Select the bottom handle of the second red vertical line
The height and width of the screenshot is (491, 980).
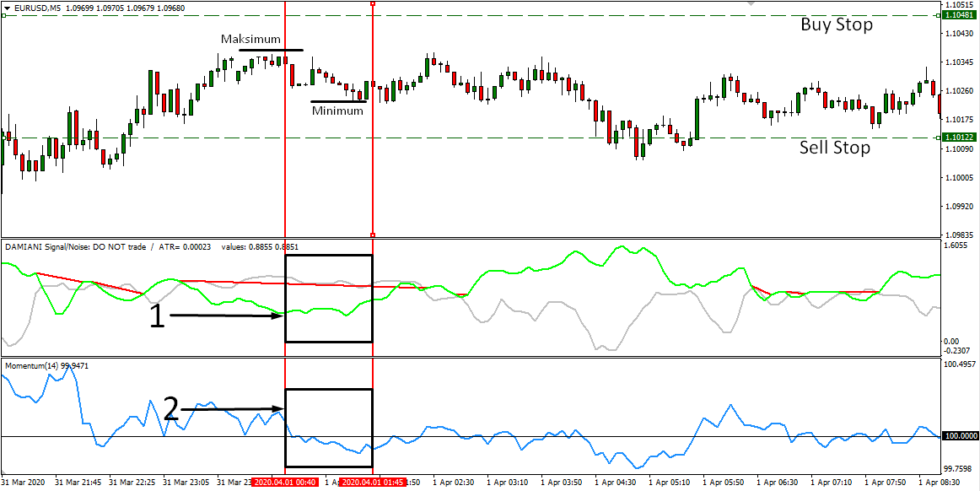[x=372, y=235]
